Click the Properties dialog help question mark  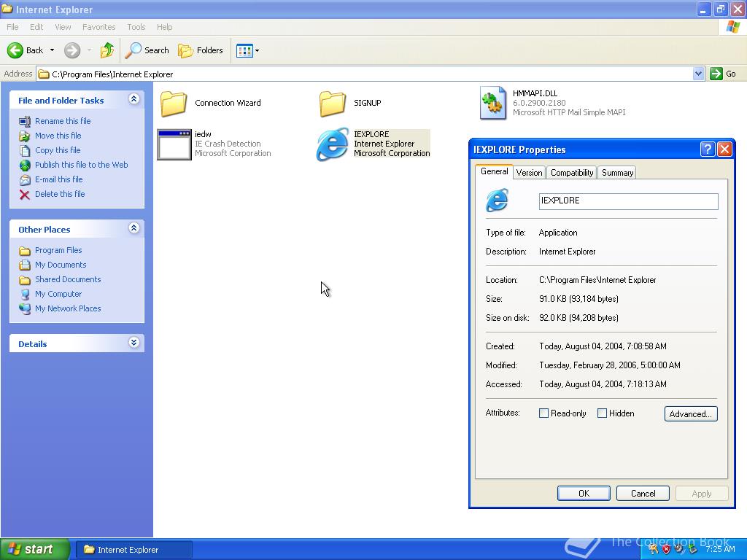coord(708,149)
